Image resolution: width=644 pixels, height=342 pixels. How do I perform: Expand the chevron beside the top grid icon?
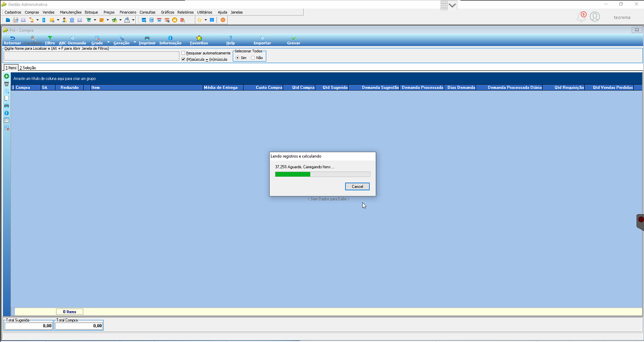(452, 5)
